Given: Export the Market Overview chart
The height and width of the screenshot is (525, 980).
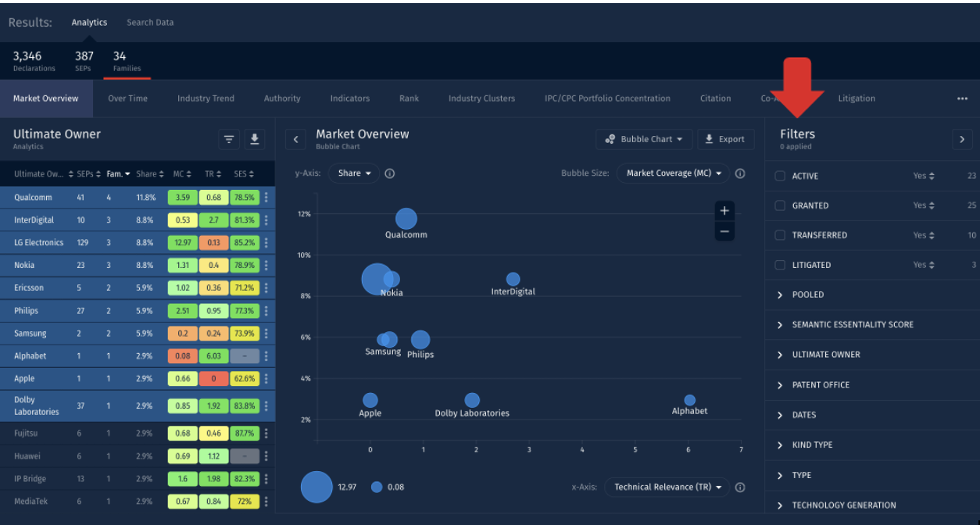Looking at the screenshot, I should click(x=725, y=139).
